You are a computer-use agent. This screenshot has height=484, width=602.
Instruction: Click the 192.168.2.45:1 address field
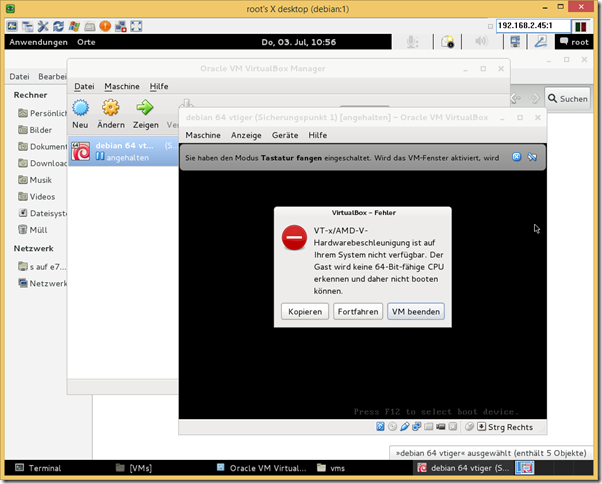(533, 26)
